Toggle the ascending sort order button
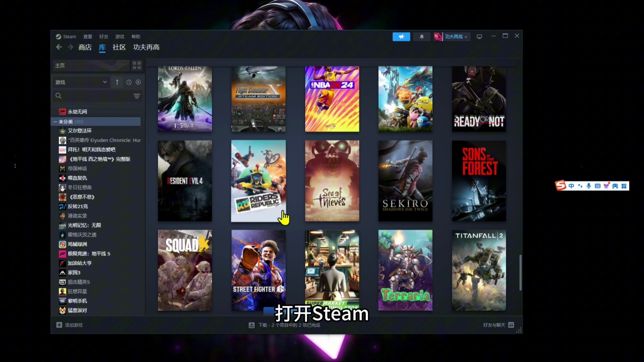This screenshot has width=644, height=362. pos(117,82)
